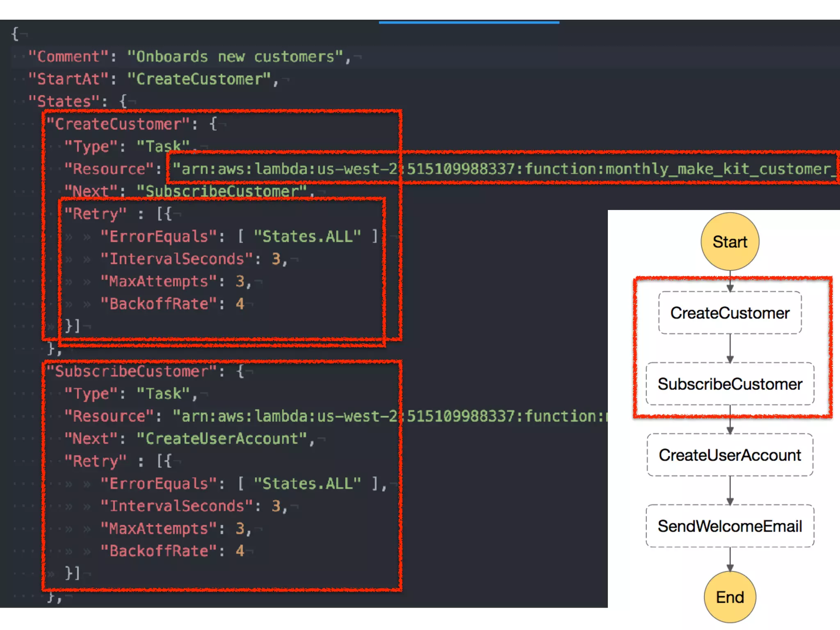Click the Start node in workflow diagram

[x=730, y=242]
